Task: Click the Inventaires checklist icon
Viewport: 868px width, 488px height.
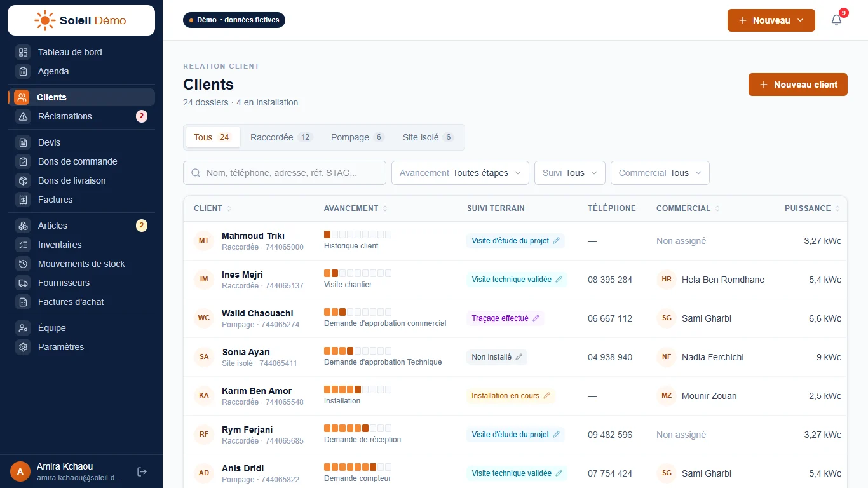Action: [23, 245]
